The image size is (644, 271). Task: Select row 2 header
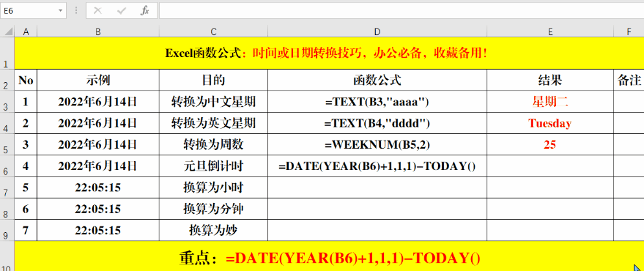pos(7,80)
